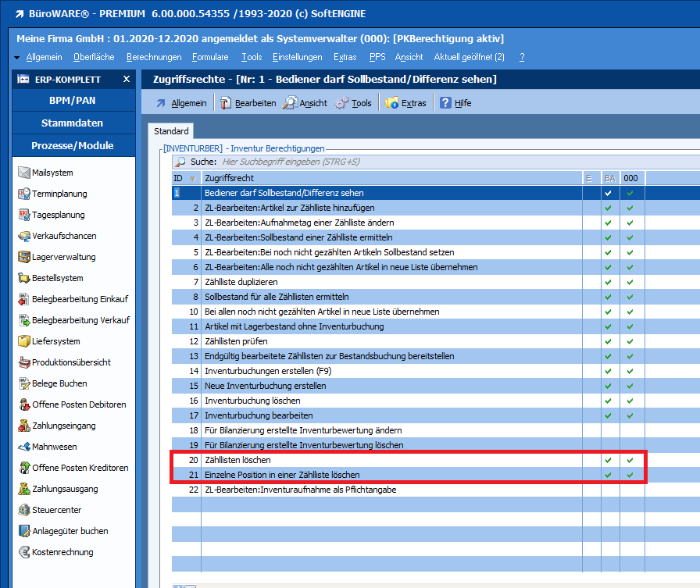Open the Steuercenter module icon
This screenshot has width=700, height=588.
point(24,510)
